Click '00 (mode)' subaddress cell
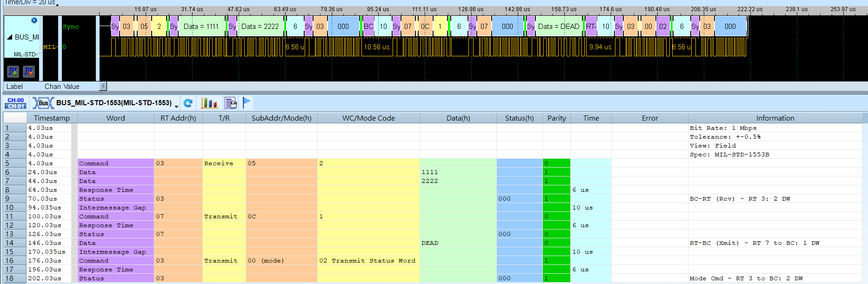Screen dimensions: 868x284 281,261
